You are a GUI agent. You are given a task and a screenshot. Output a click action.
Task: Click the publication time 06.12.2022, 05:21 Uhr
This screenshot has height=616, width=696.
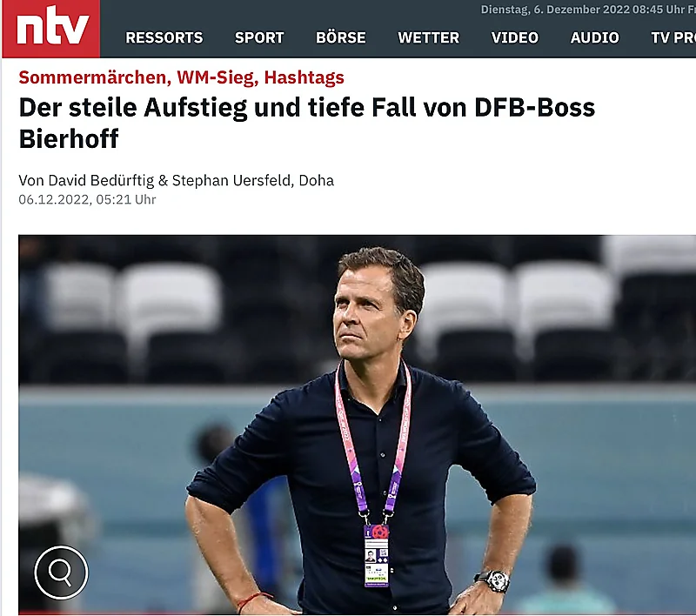pyautogui.click(x=88, y=200)
